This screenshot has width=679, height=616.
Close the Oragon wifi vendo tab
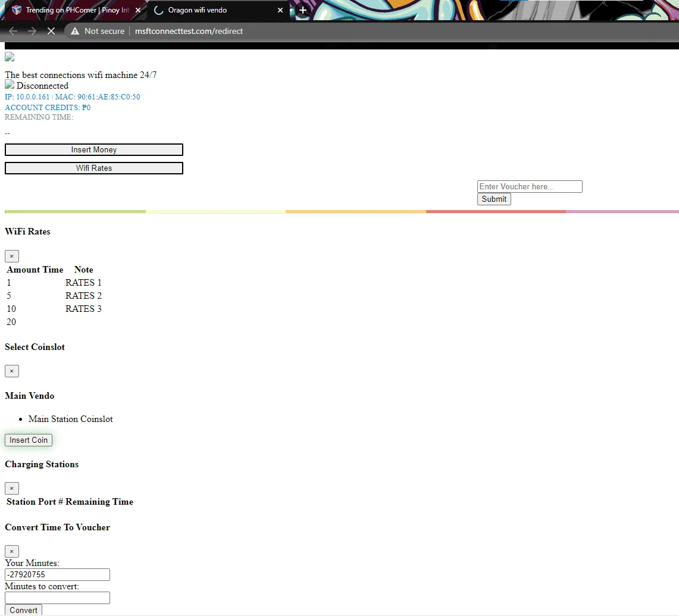pos(280,10)
